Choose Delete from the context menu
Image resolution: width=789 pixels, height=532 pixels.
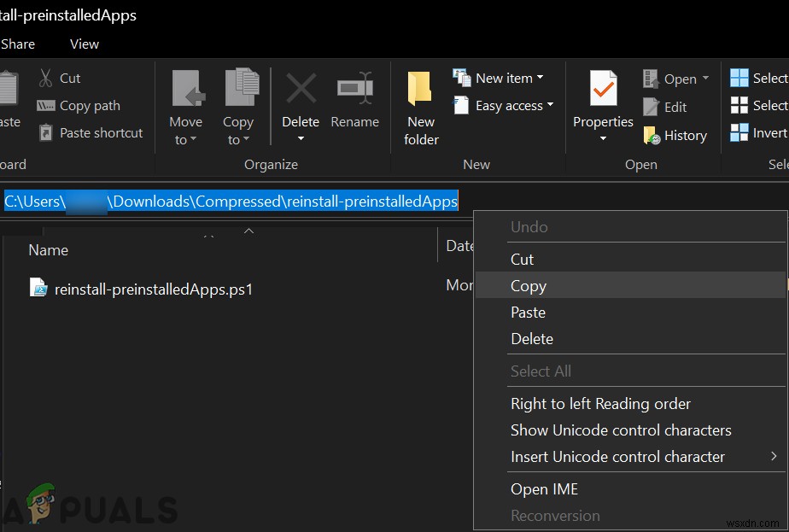pyautogui.click(x=630, y=339)
